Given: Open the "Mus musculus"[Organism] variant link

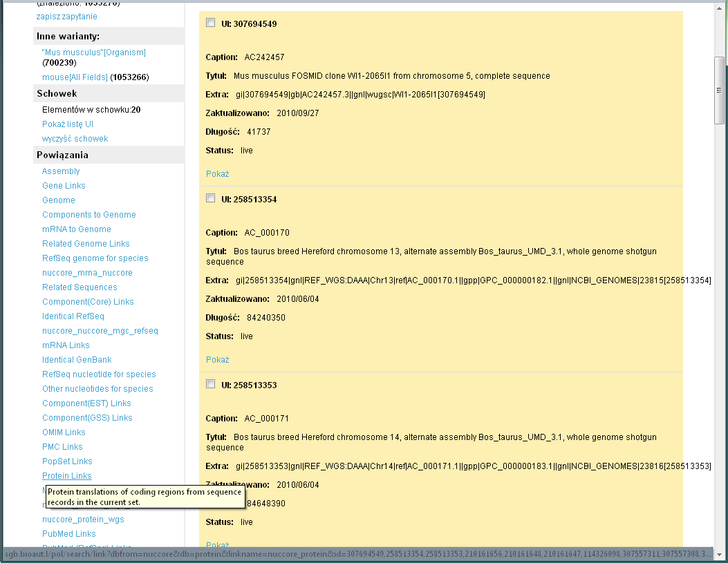Looking at the screenshot, I should coord(94,53).
